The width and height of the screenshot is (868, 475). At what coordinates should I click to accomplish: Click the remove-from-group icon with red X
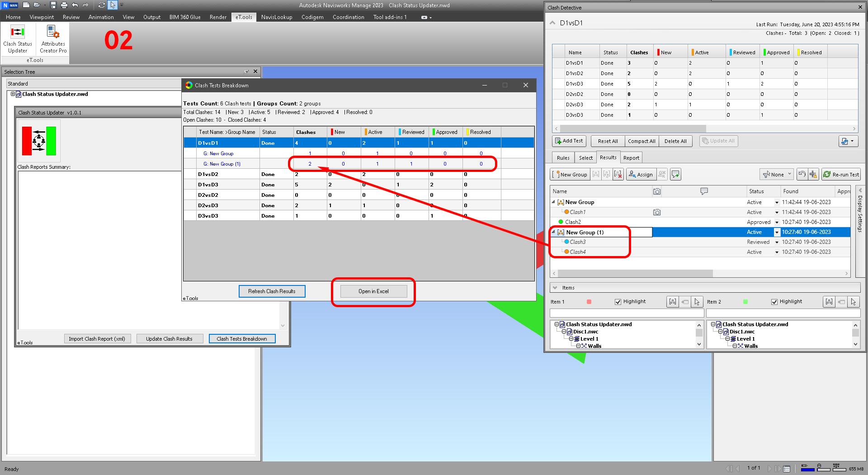point(618,174)
